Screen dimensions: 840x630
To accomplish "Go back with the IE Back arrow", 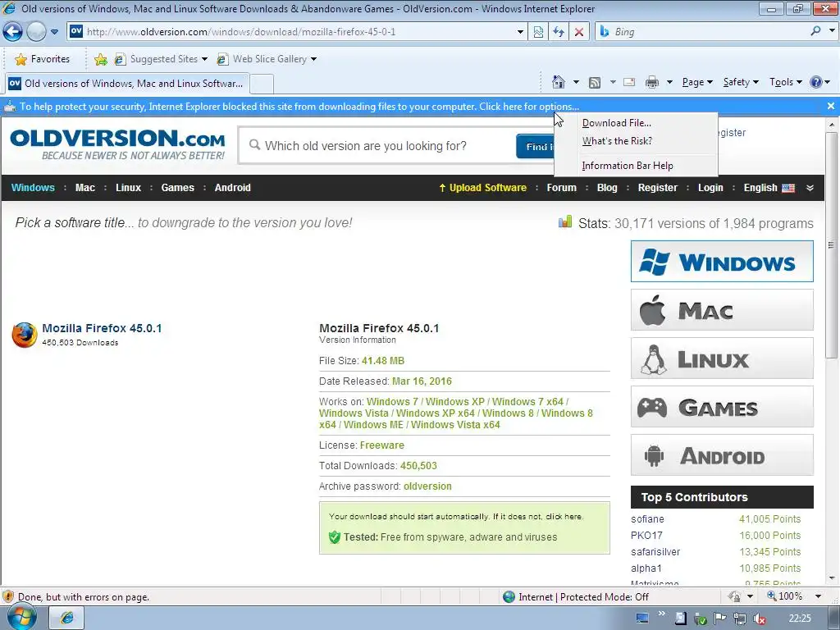I will coord(12,32).
